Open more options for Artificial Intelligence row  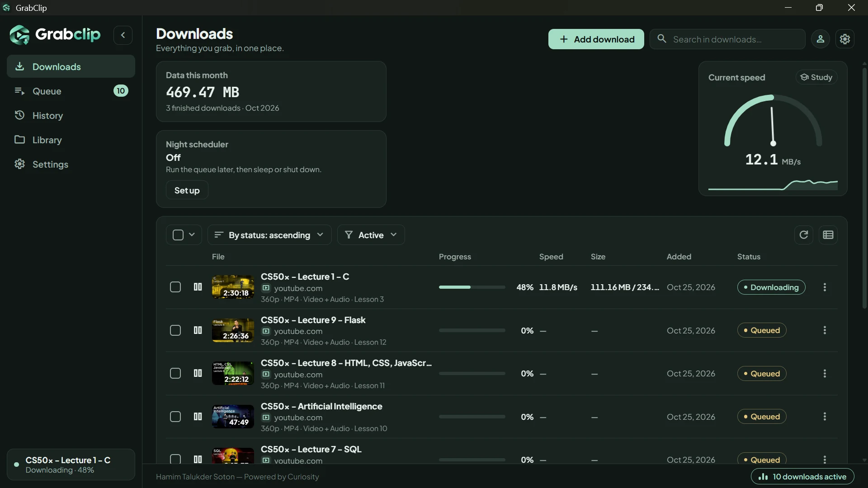coord(825,417)
